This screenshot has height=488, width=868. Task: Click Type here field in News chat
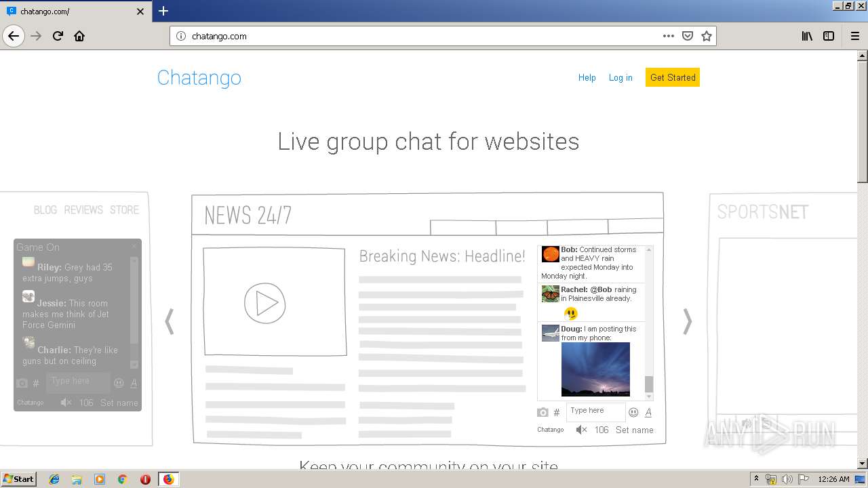595,411
